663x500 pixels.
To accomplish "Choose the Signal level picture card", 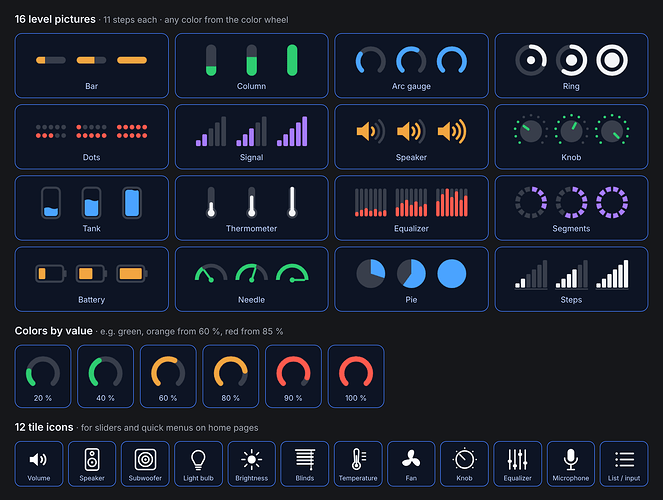I will [x=252, y=137].
